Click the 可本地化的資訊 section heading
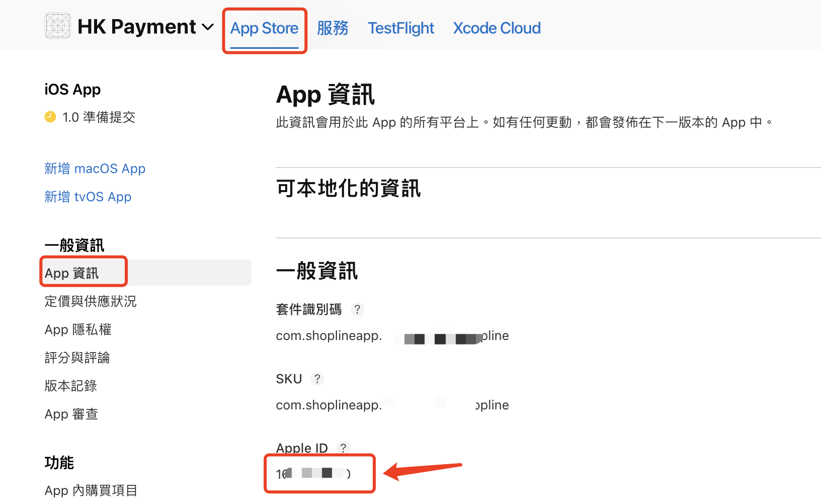 (348, 189)
